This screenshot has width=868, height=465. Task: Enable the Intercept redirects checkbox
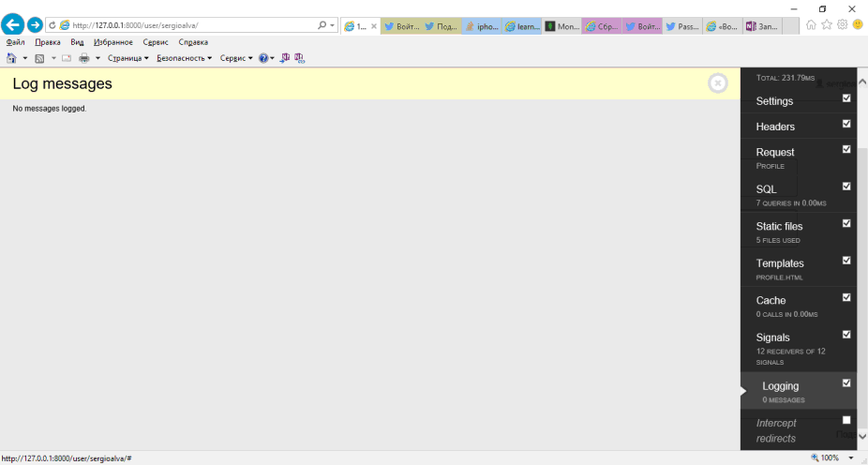click(x=846, y=420)
